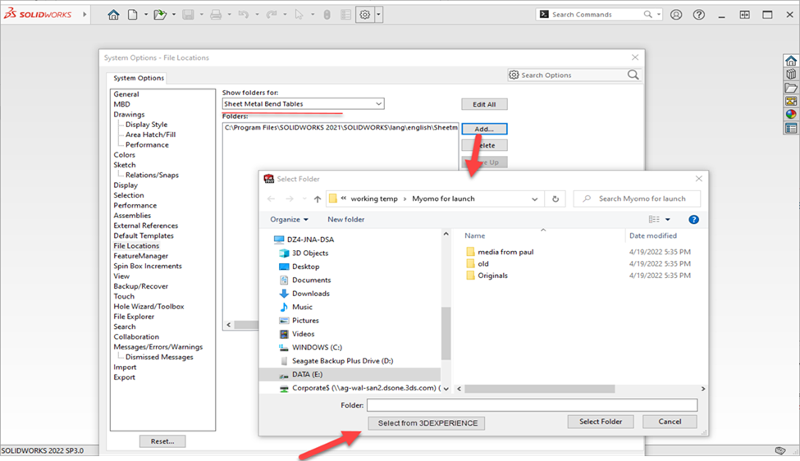800x461 pixels.
Task: Click the navigation pane vertical scrollbar
Action: tap(446, 334)
